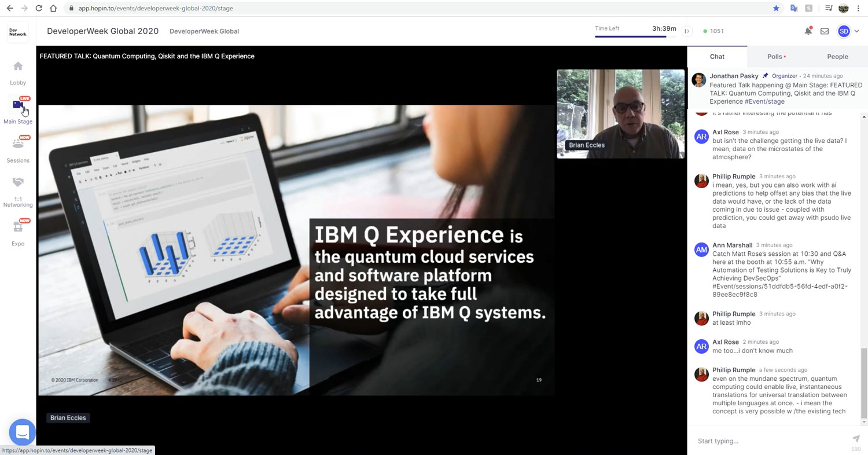The width and height of the screenshot is (868, 455).
Task: Type in the Start typing chat field
Action: pos(772,441)
